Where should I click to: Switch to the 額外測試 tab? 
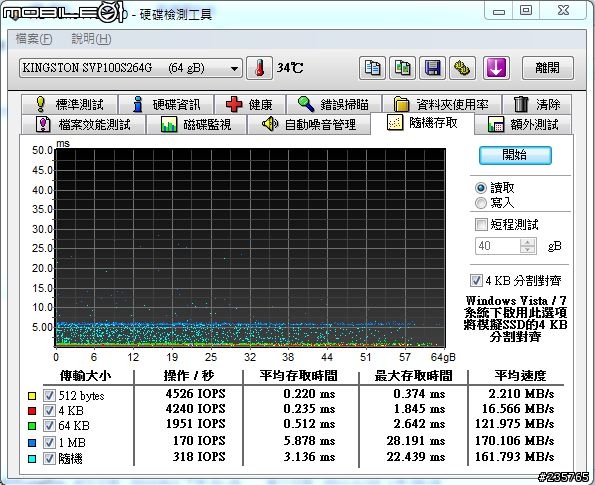point(523,124)
